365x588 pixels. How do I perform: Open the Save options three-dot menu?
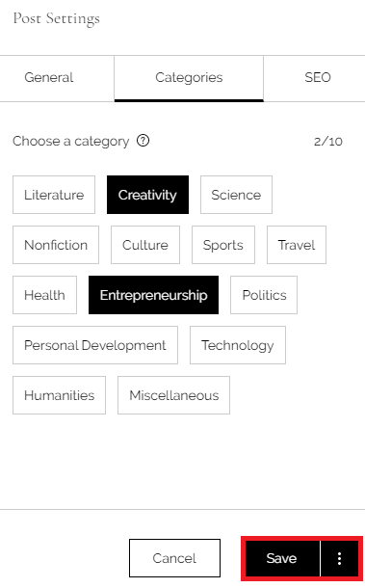pos(340,558)
